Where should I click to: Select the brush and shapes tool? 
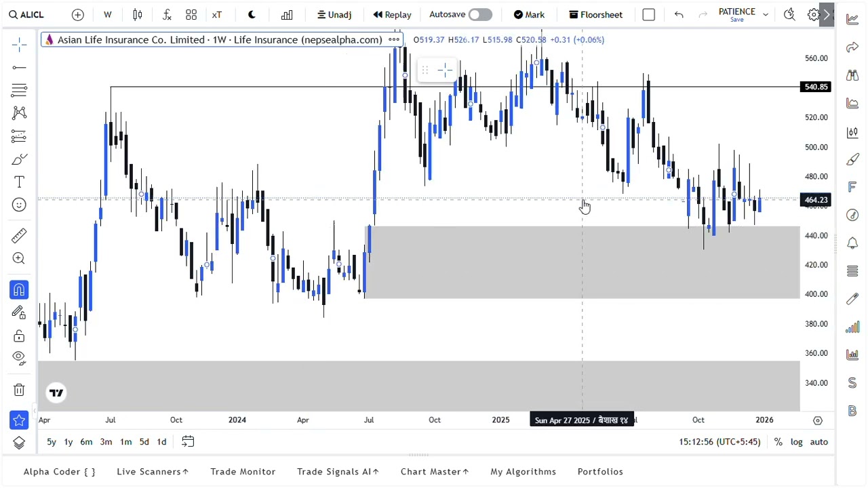click(x=19, y=159)
